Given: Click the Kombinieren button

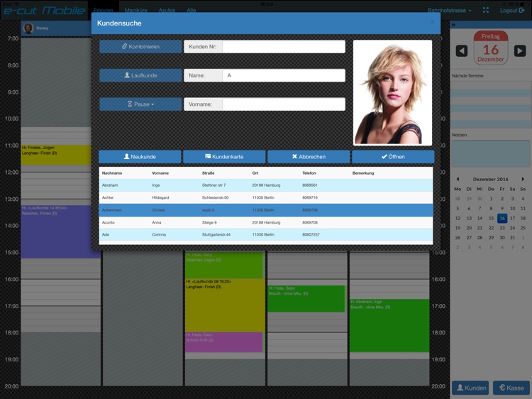Looking at the screenshot, I should tap(141, 47).
